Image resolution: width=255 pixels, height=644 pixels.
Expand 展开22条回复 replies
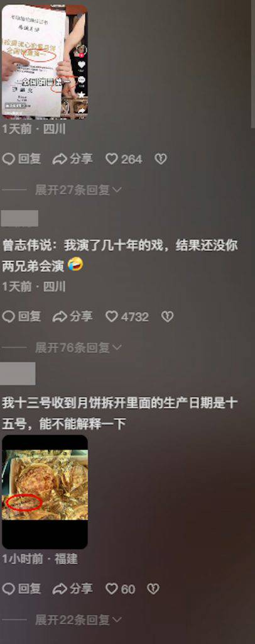coord(78,619)
